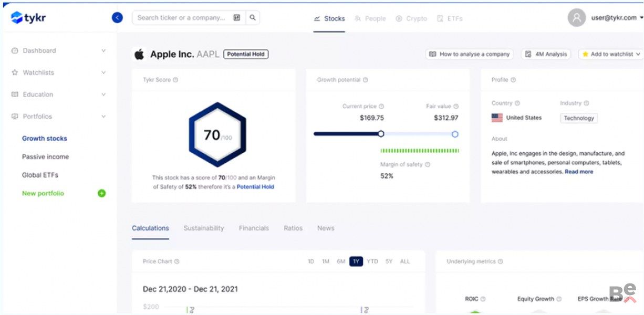Click the Technology industry tag
This screenshot has width=644, height=315.
(579, 118)
